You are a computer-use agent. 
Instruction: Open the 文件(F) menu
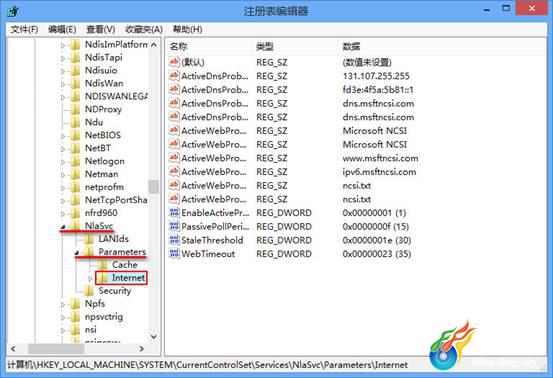(24, 29)
